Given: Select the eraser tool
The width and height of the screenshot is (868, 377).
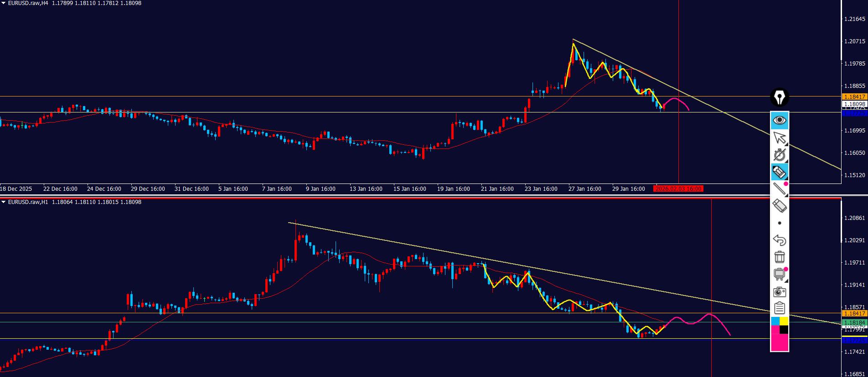Looking at the screenshot, I should click(x=780, y=206).
